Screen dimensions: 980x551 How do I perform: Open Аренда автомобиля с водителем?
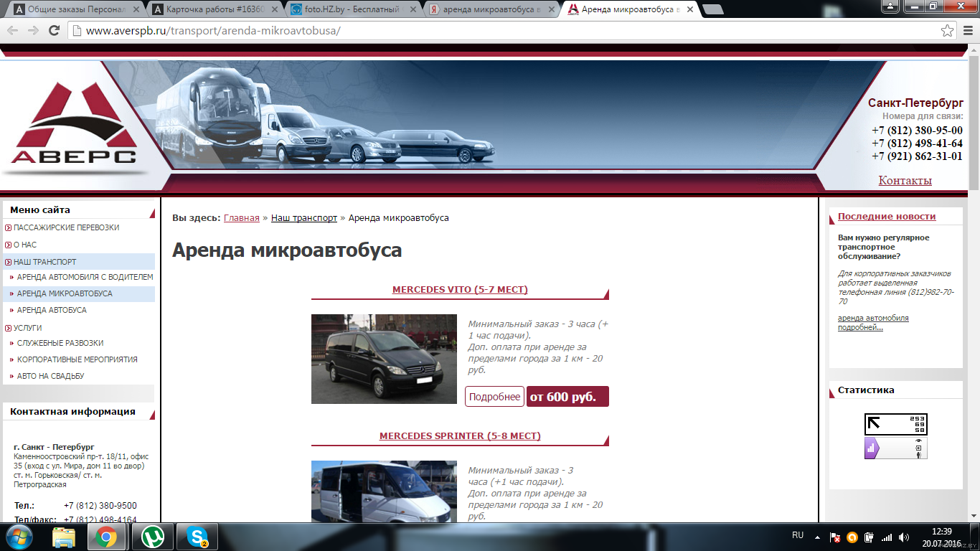pos(85,277)
